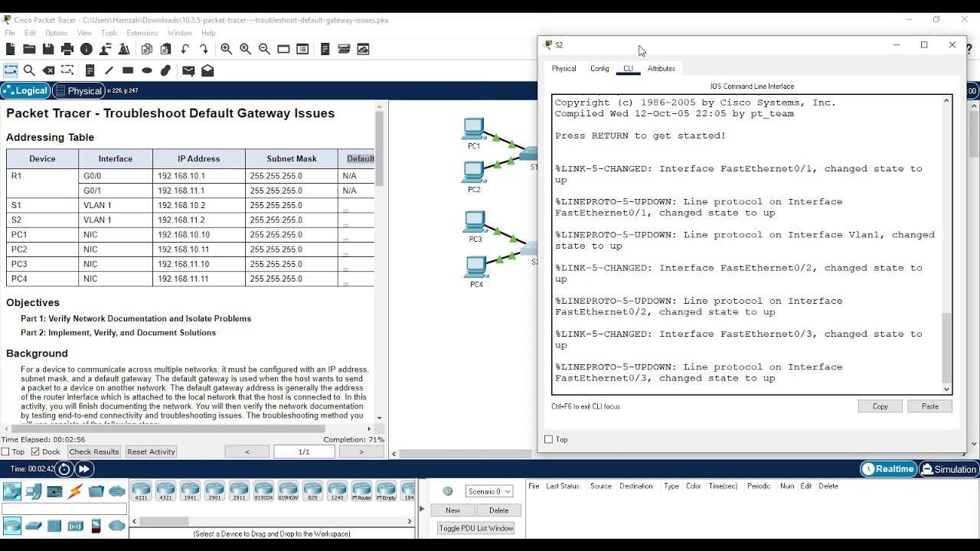Fast forward time button
Viewport: 980px width, 551px height.
(x=84, y=469)
